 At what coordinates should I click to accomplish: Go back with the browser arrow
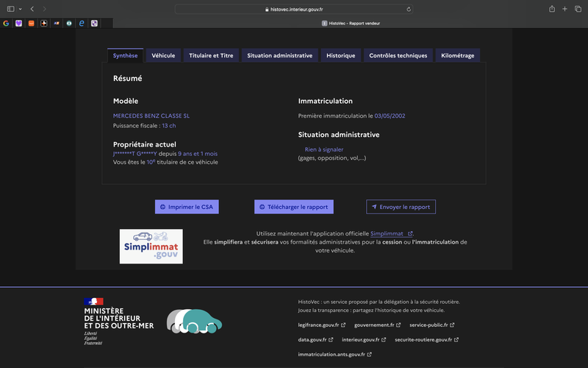(x=32, y=9)
